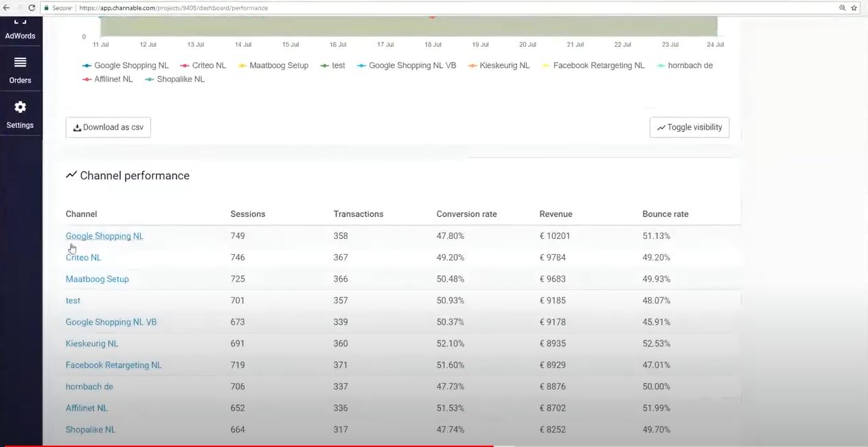
Task: Toggle Facebook Retargeting NL legend series
Action: (x=593, y=65)
